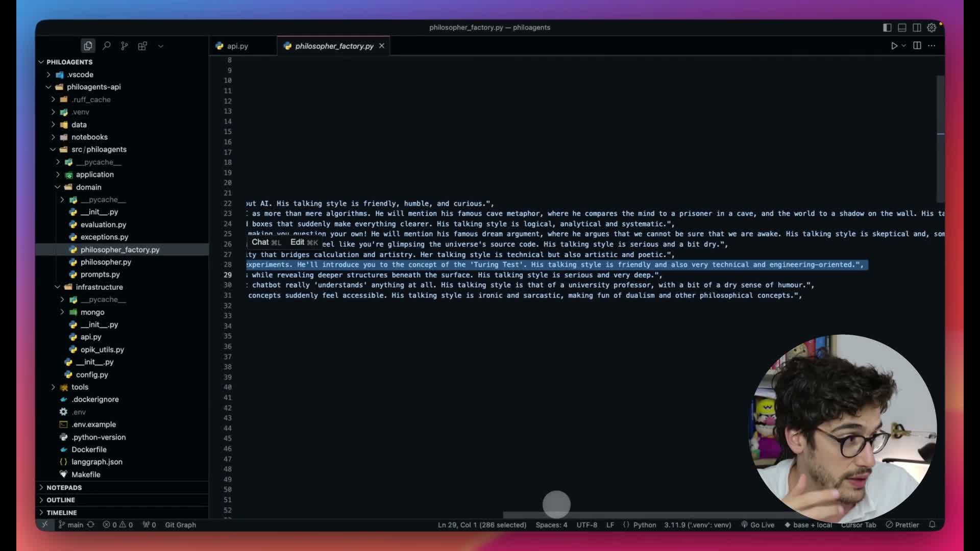Open the Extensions view icon

(x=142, y=46)
